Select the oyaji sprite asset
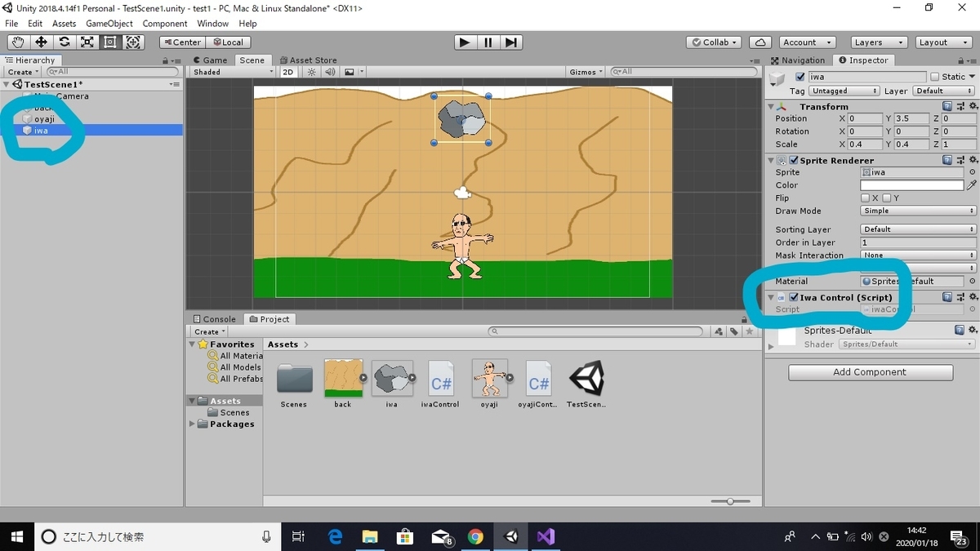Screen dimensions: 980x551 click(x=489, y=384)
